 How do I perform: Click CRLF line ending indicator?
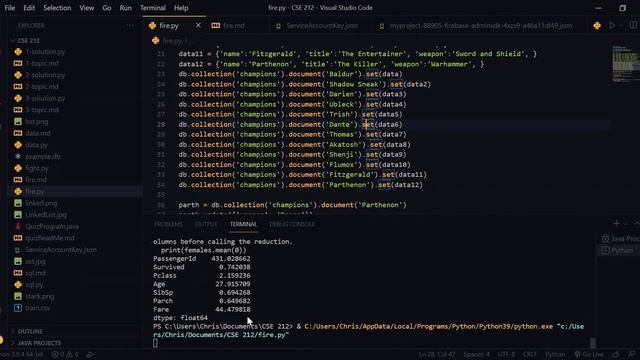[529, 354]
